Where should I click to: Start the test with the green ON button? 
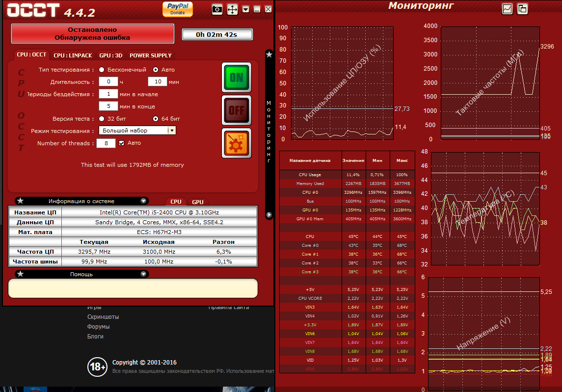[237, 78]
